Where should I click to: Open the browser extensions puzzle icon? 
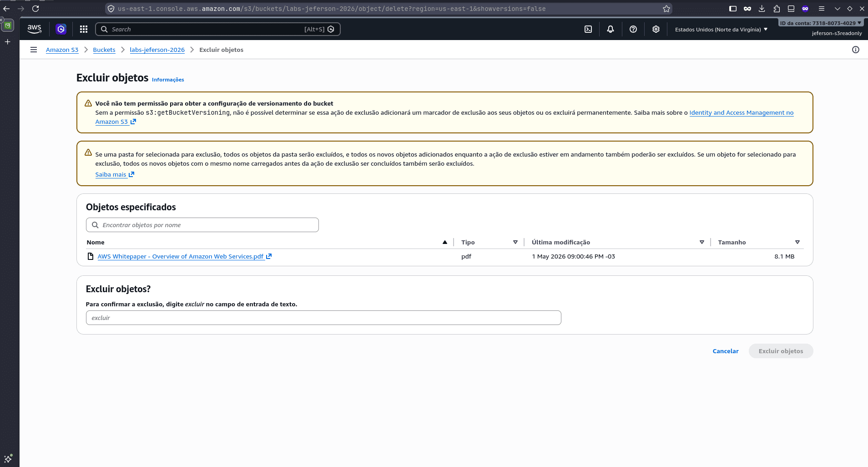[x=777, y=9]
